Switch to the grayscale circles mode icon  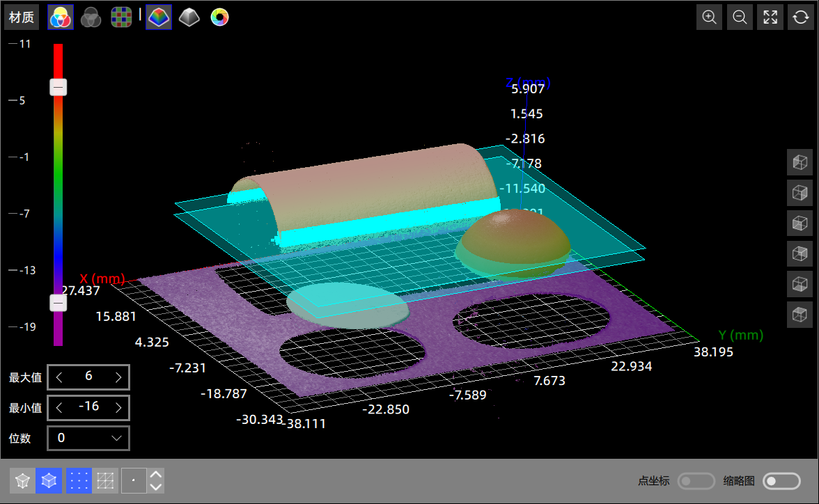(91, 17)
